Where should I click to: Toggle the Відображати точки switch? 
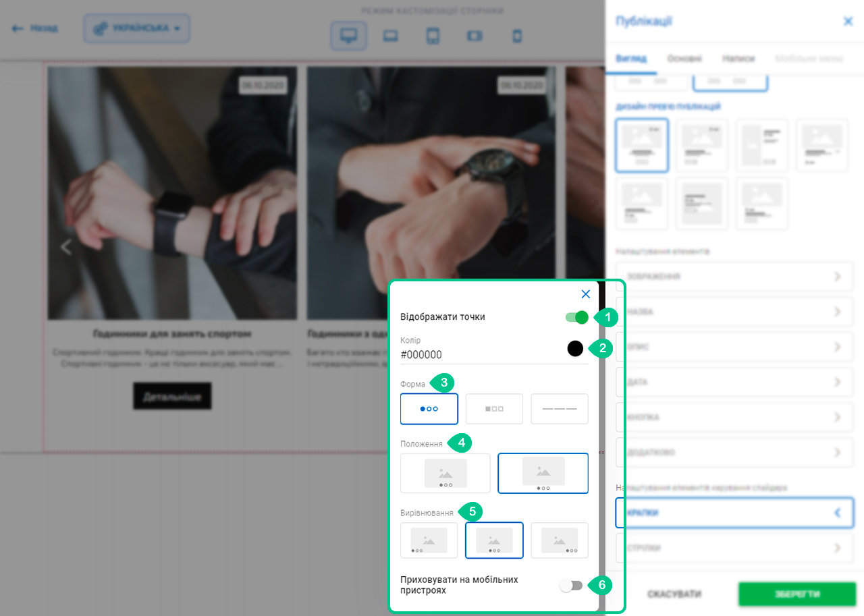coord(577,317)
